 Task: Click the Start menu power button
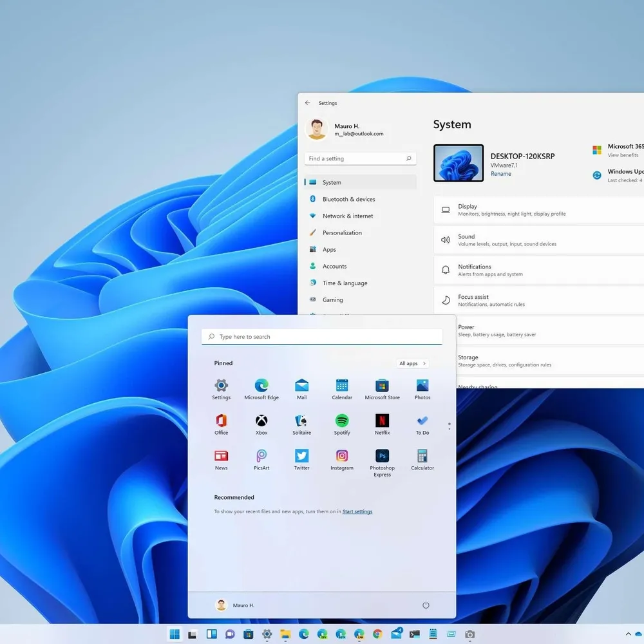click(x=426, y=605)
